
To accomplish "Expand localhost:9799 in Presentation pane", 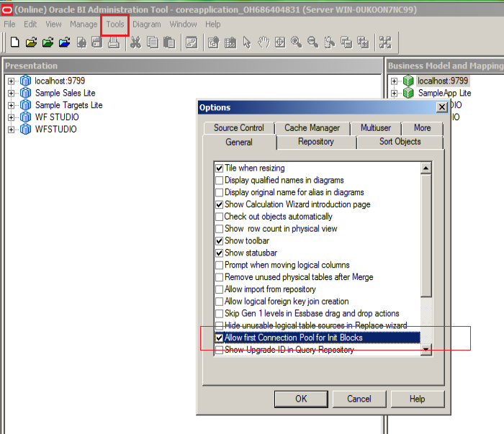I will (x=11, y=81).
